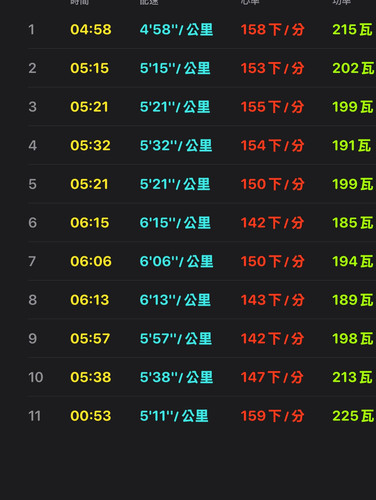Image resolution: width=376 pixels, height=500 pixels.
Task: Select heart rate 147下/分
Action: (x=272, y=378)
